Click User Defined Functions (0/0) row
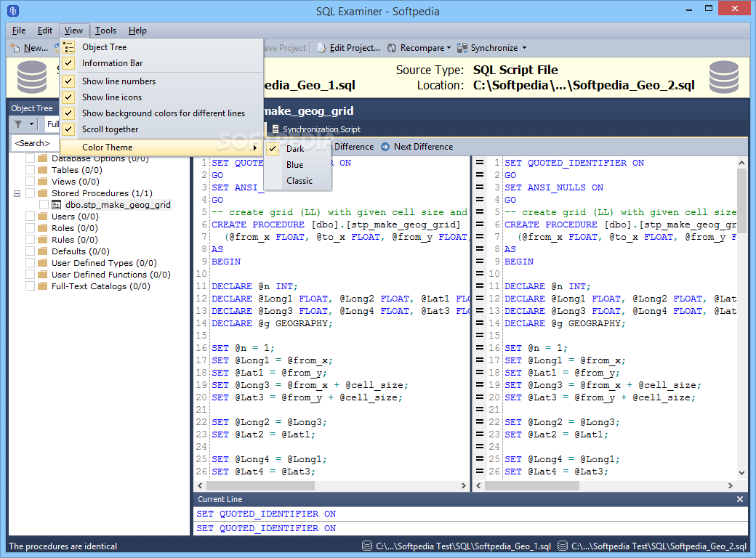This screenshot has width=756, height=558. (111, 275)
